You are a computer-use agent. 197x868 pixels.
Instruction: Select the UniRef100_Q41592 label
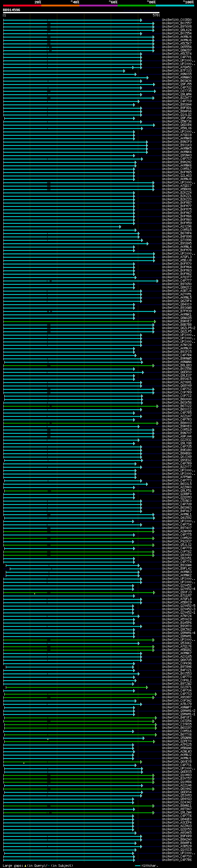click(x=177, y=518)
